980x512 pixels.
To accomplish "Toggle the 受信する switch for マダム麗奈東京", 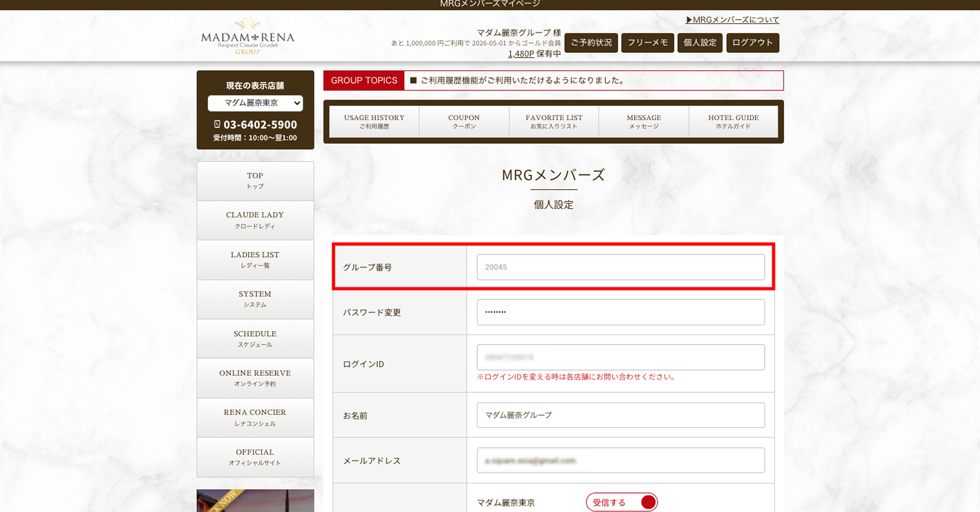I will (622, 502).
